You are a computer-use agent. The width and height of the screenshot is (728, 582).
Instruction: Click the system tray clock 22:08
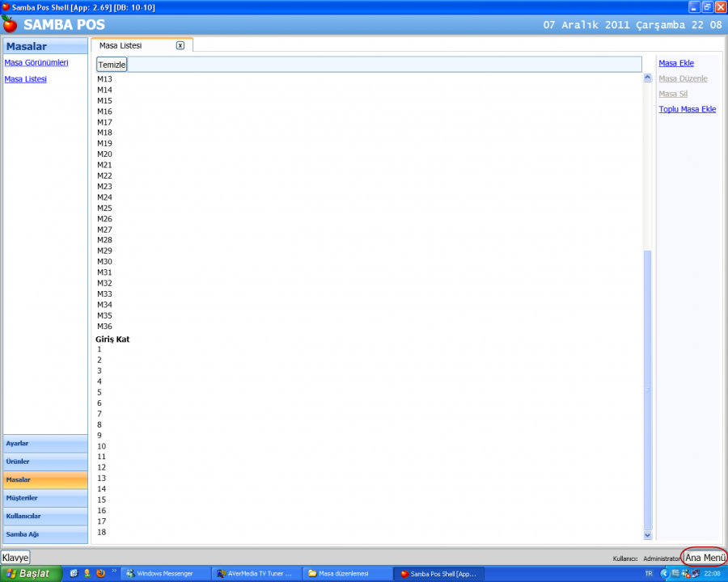coord(712,574)
